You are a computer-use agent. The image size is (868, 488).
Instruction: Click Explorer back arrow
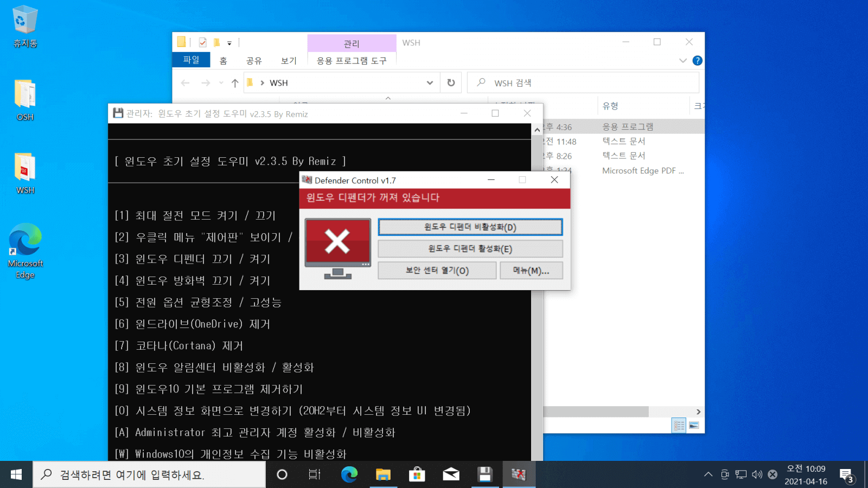tap(186, 83)
